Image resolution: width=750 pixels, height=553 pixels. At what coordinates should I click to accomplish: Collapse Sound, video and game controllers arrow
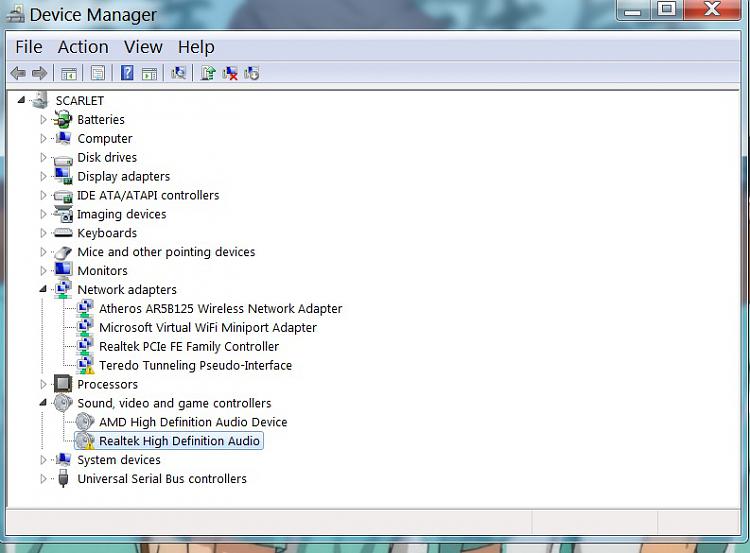[43, 403]
